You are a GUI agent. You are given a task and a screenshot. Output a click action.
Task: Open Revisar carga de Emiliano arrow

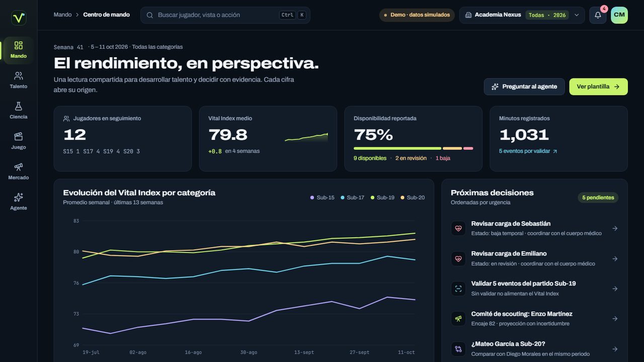click(615, 258)
